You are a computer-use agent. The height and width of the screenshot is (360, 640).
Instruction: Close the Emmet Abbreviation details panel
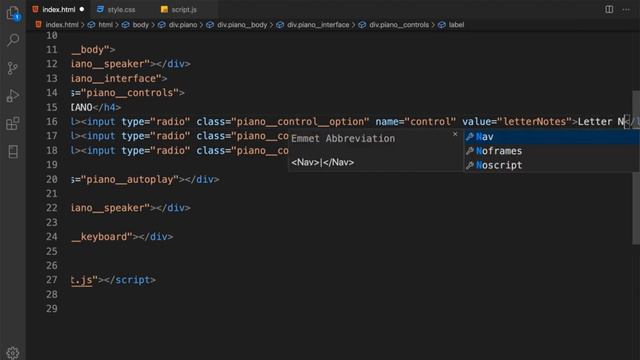(455, 134)
